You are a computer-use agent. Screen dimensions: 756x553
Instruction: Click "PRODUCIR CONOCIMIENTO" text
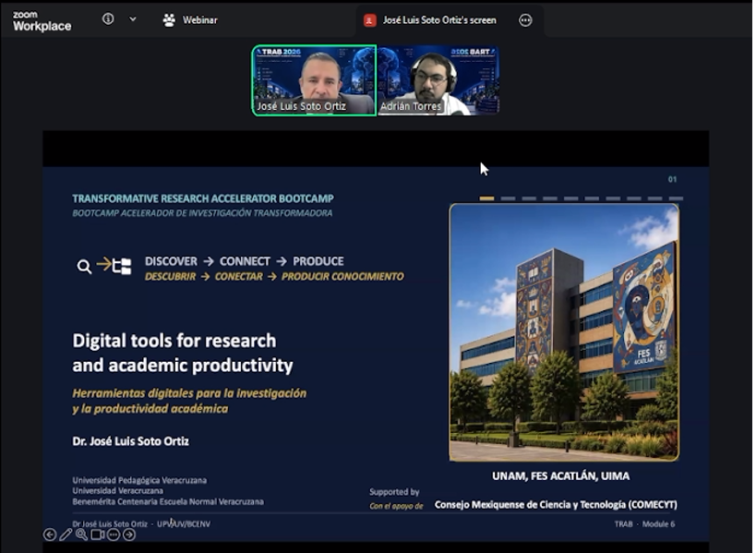pos(342,277)
